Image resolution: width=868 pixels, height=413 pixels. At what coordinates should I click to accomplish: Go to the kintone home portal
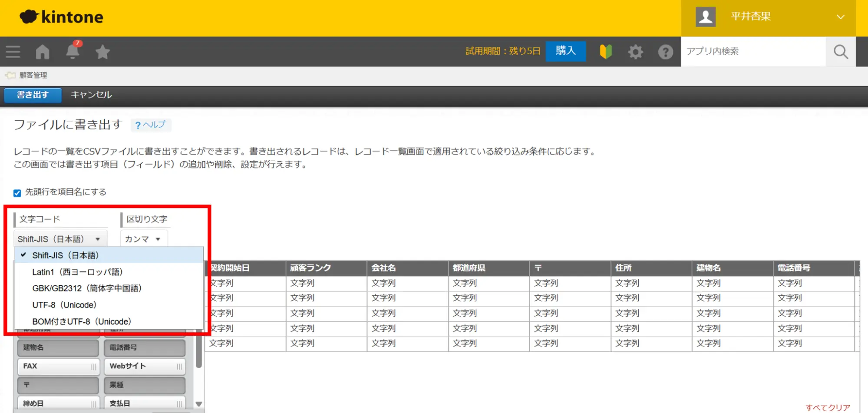coord(43,52)
